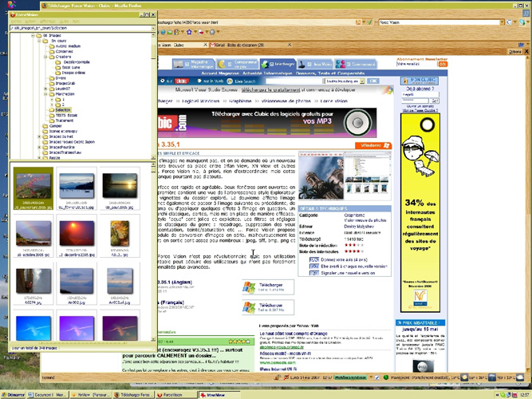Open the pink flowers lake thumbnail
This screenshot has width=532, height=399.
[33, 188]
